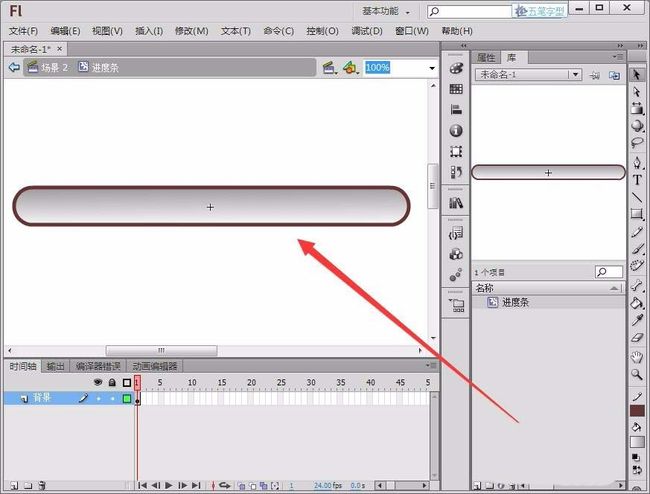Viewport: 650px width, 494px height.
Task: Select the 进度条 library item
Action: coord(548,303)
